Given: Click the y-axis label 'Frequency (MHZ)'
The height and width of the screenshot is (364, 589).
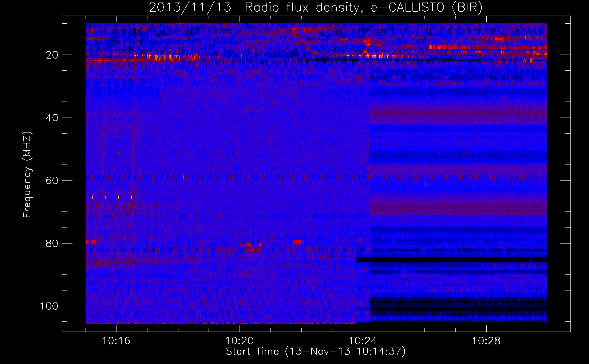Looking at the screenshot, I should (27, 175).
